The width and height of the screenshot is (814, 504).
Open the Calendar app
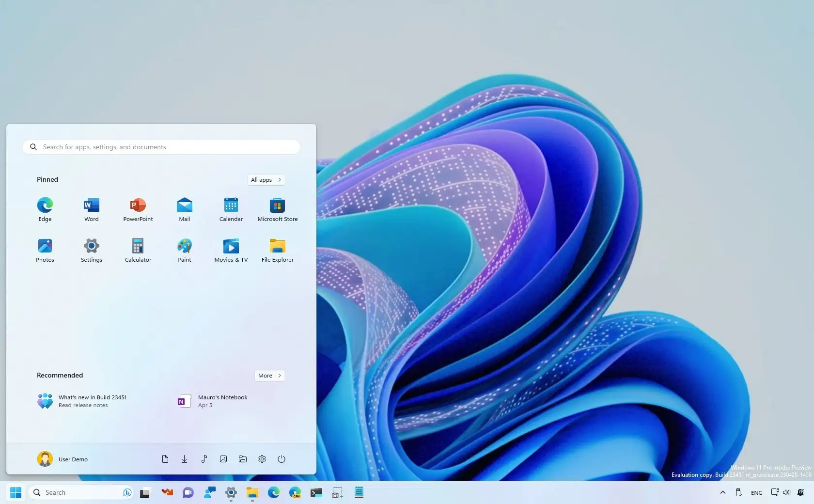coord(231,209)
